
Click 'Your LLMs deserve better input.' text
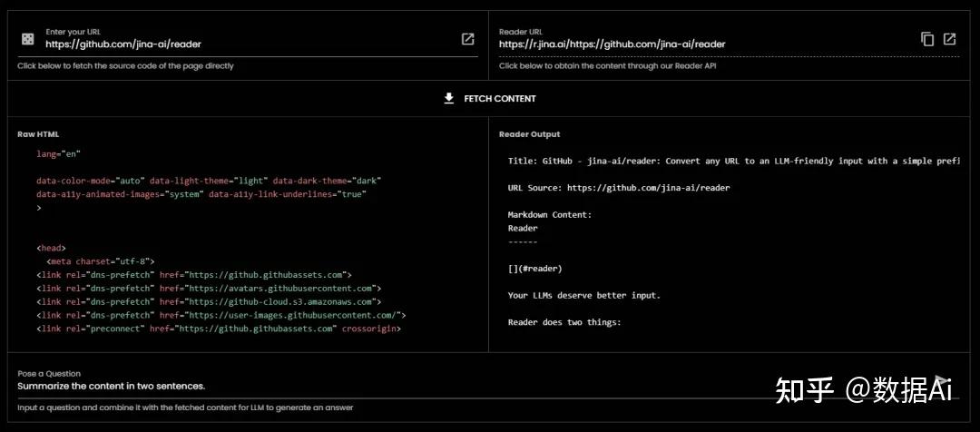click(x=583, y=295)
